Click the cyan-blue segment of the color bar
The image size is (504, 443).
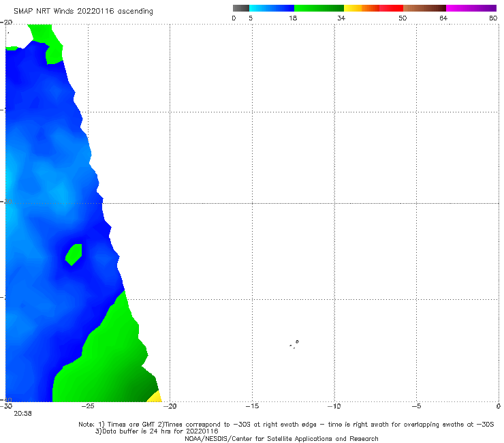[272, 8]
